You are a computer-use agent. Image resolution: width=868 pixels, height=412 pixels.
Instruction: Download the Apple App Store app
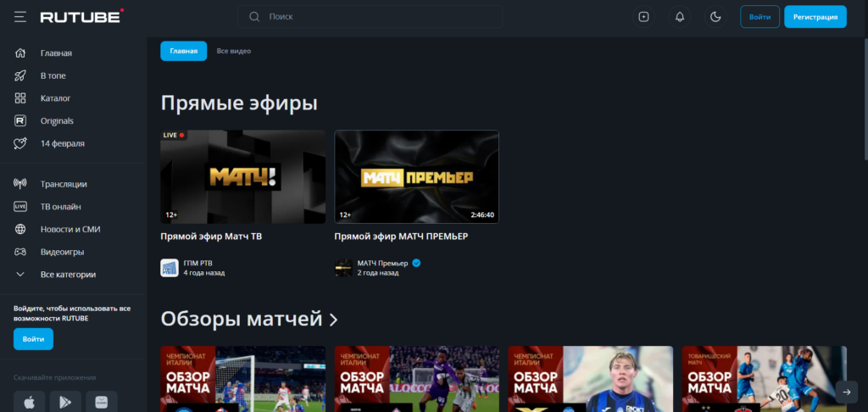30,402
